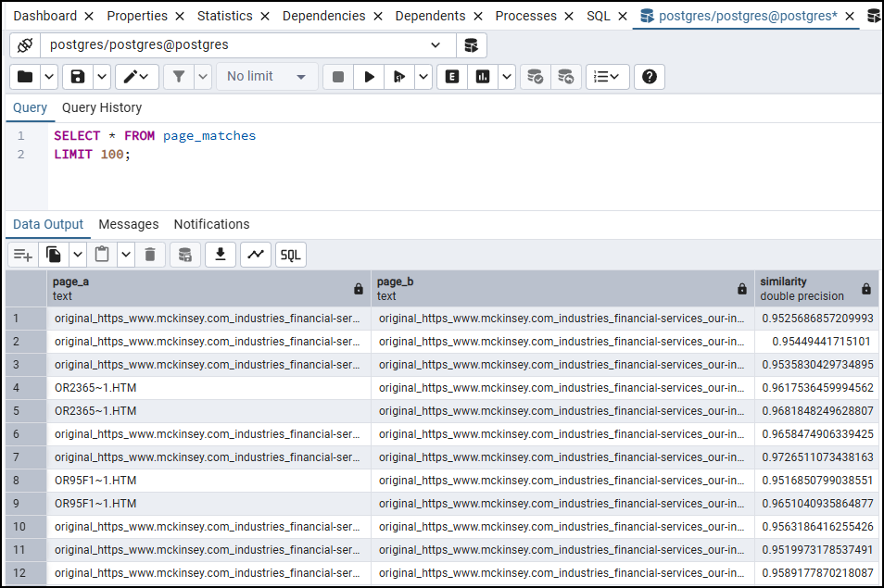The height and width of the screenshot is (588, 884).
Task: Switch to the Properties tab
Action: pos(137,17)
